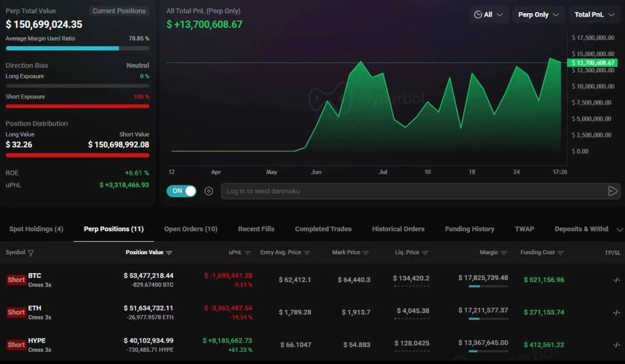Click the danmaku message input field

pyautogui.click(x=413, y=191)
